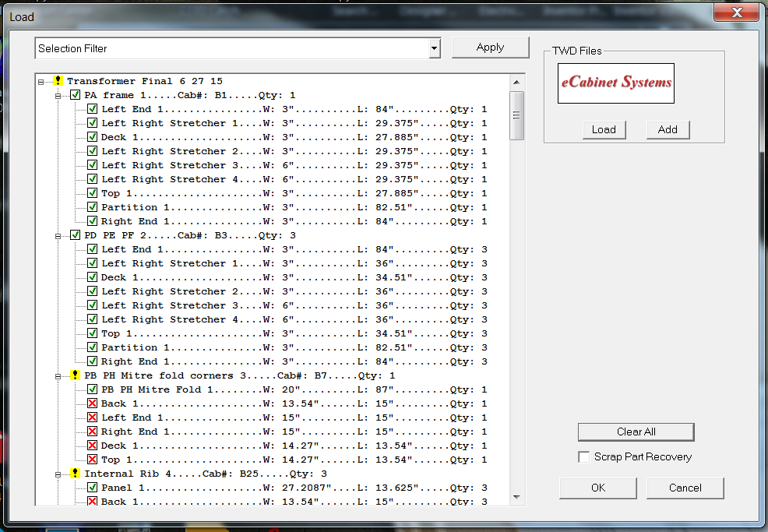
Task: Toggle red X beside Deck 1 14.27" part
Action: pyautogui.click(x=92, y=446)
